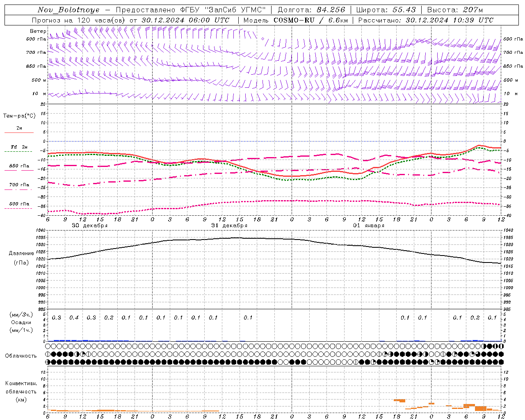Click the Осадки precipitation panel label
The height and width of the screenshot is (420, 525).
pyautogui.click(x=21, y=322)
